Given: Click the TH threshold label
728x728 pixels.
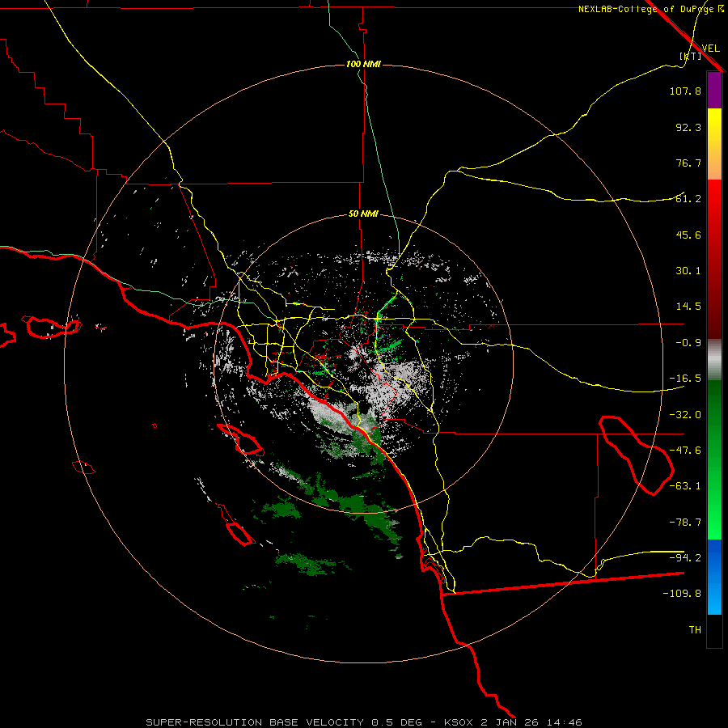Looking at the screenshot, I should 695,630.
